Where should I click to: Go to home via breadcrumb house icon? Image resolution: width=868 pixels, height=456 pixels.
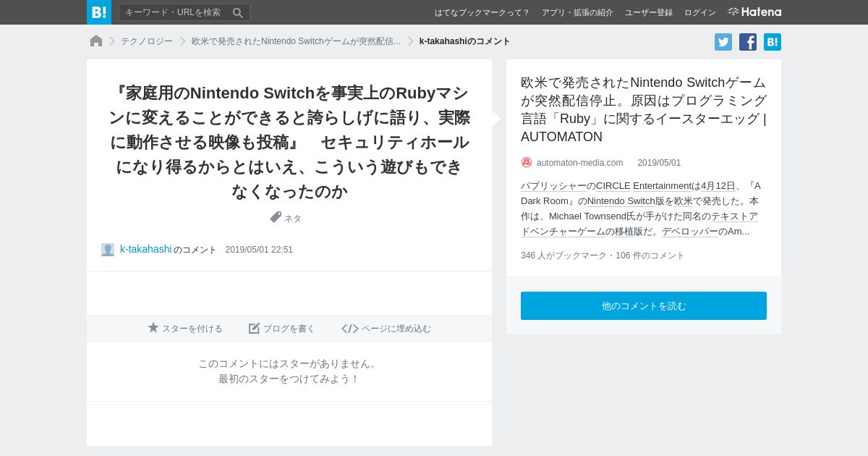click(96, 41)
